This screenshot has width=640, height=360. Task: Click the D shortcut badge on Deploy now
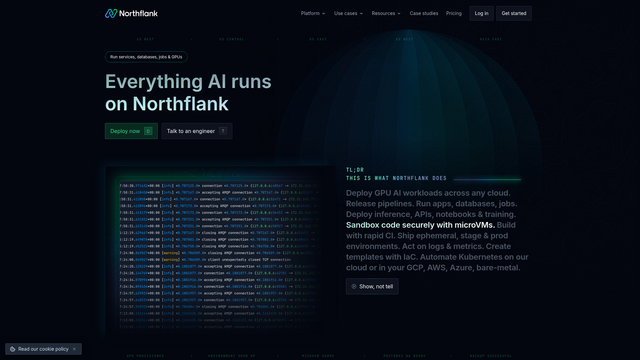coord(148,131)
